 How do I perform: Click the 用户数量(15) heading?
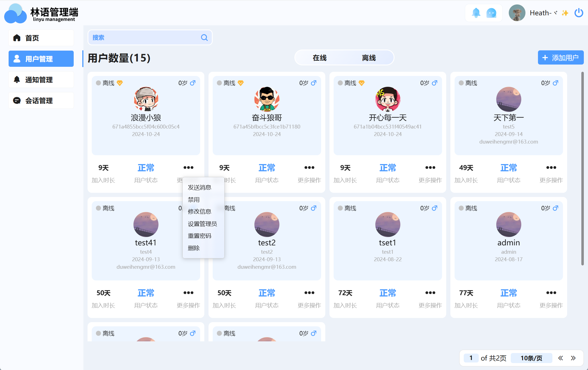pos(119,58)
